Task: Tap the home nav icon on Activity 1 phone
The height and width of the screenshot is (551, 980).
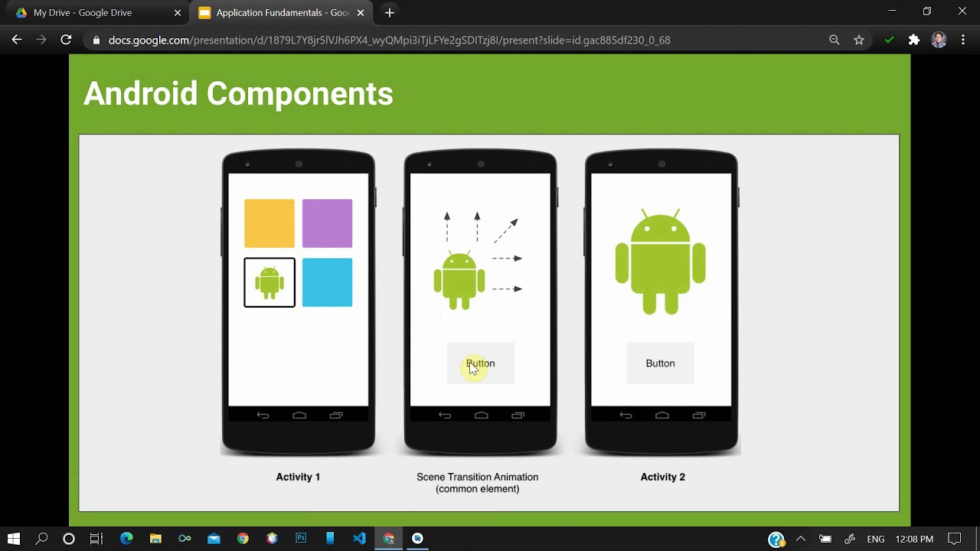Action: 299,416
